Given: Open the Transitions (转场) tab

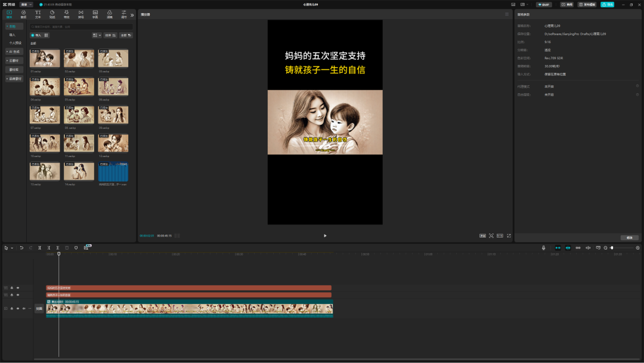Looking at the screenshot, I should (x=81, y=14).
